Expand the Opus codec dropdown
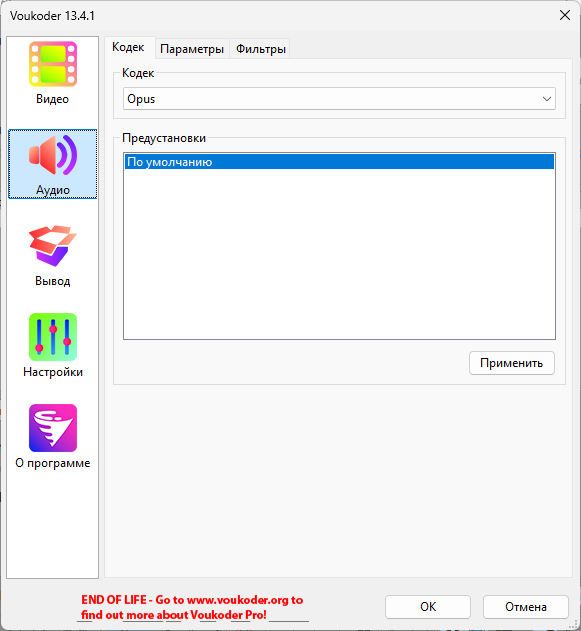The height and width of the screenshot is (631, 581). pos(339,99)
